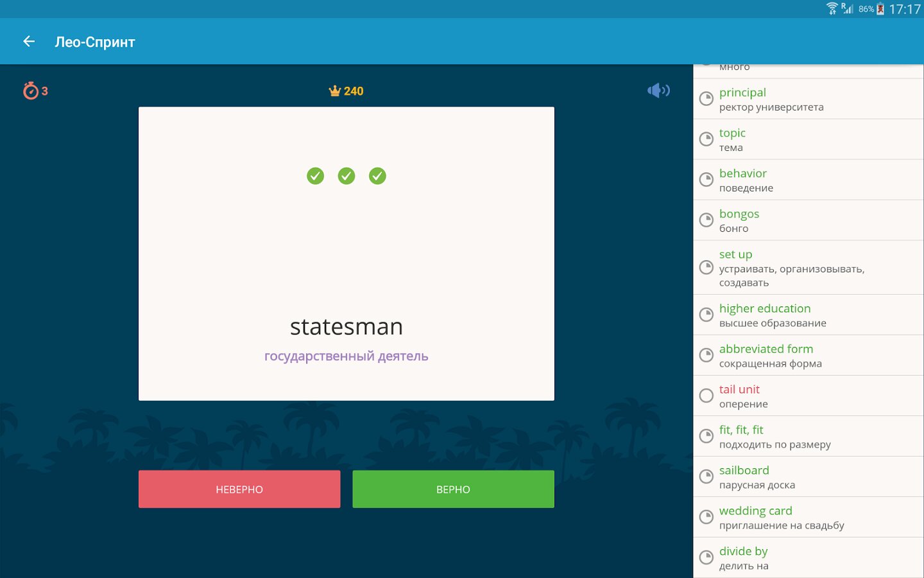Tap the speaker sound icon
The image size is (924, 578).
click(658, 91)
